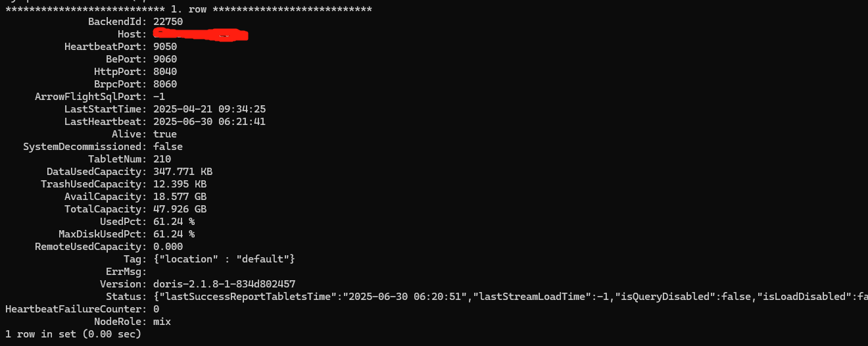Screen dimensions: 868x346
Task: Click the TotalCapacity value 47.926 GB
Action: point(180,209)
